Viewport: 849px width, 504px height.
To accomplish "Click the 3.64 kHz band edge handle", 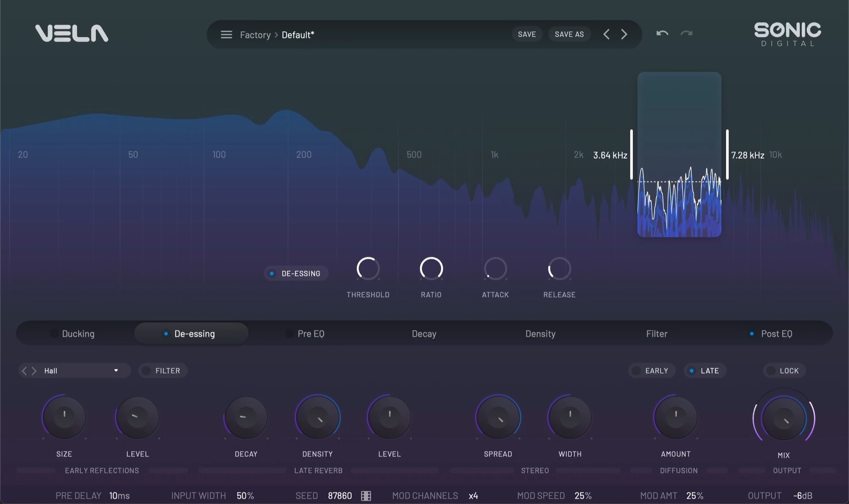I will click(631, 154).
